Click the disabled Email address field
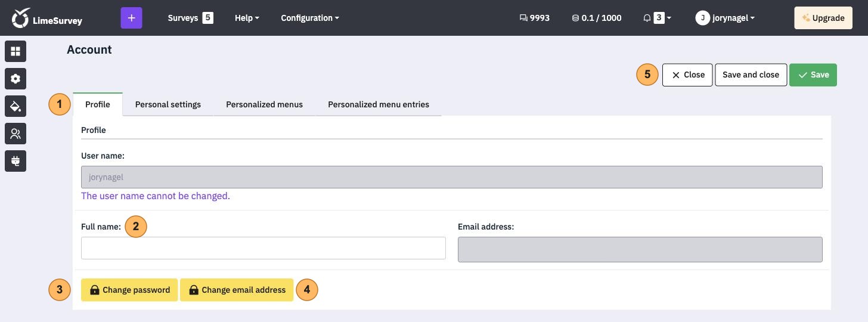 (640, 249)
